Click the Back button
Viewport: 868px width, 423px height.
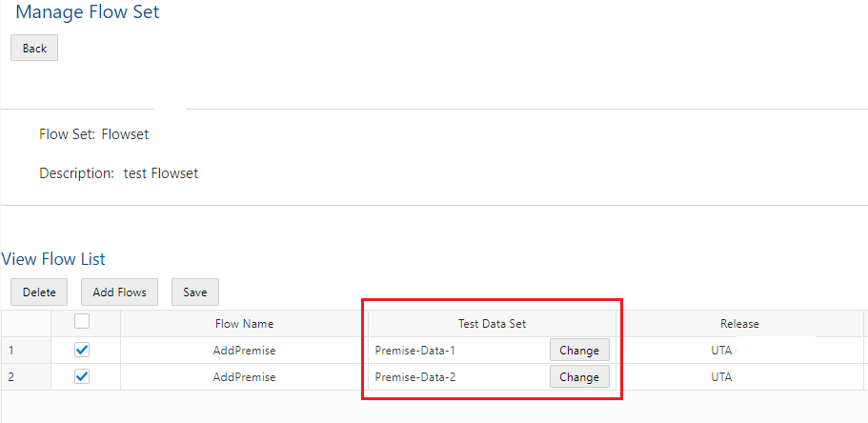[x=34, y=49]
